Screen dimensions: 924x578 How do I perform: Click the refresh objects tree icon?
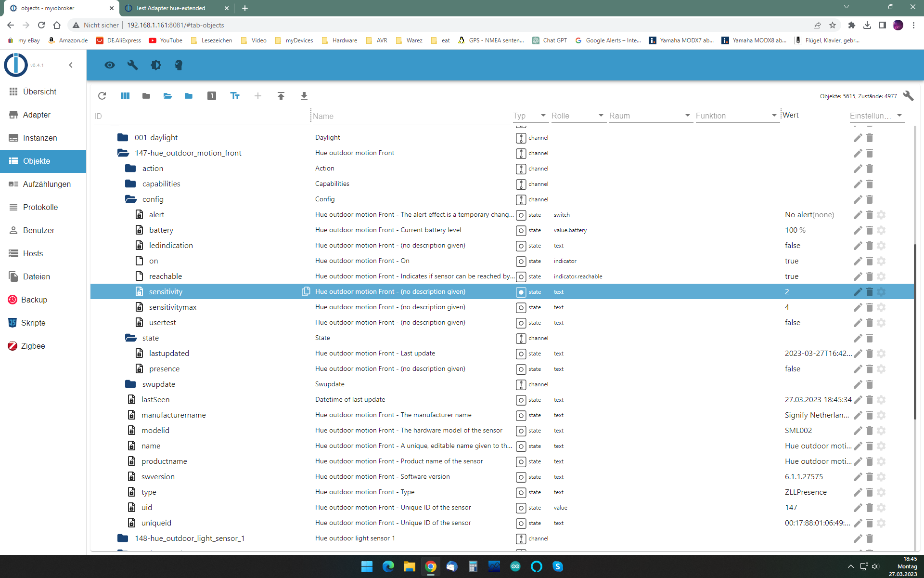point(102,96)
